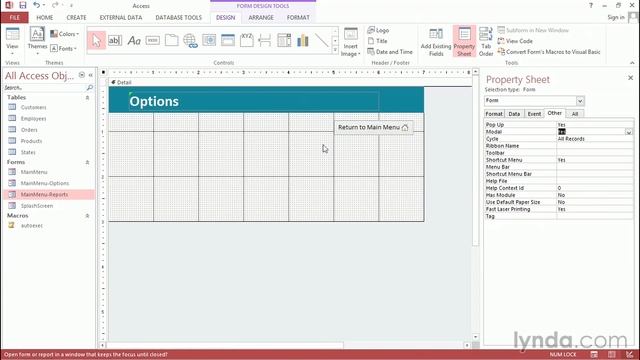Click the Pop Up property value
This screenshot has width=640, height=360.
[594, 125]
